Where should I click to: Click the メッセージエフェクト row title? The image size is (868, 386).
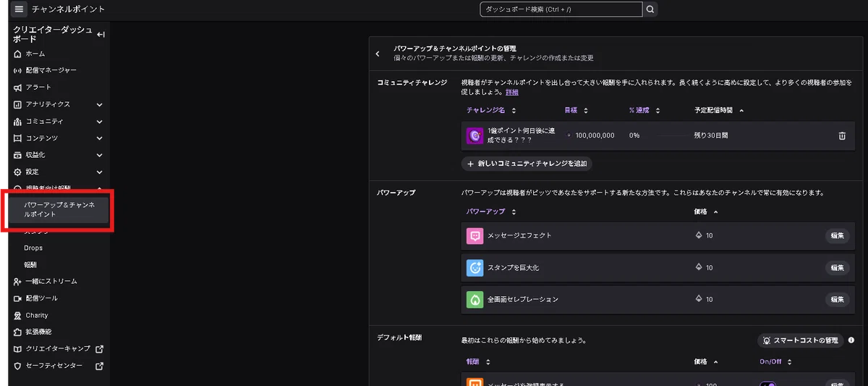click(519, 235)
